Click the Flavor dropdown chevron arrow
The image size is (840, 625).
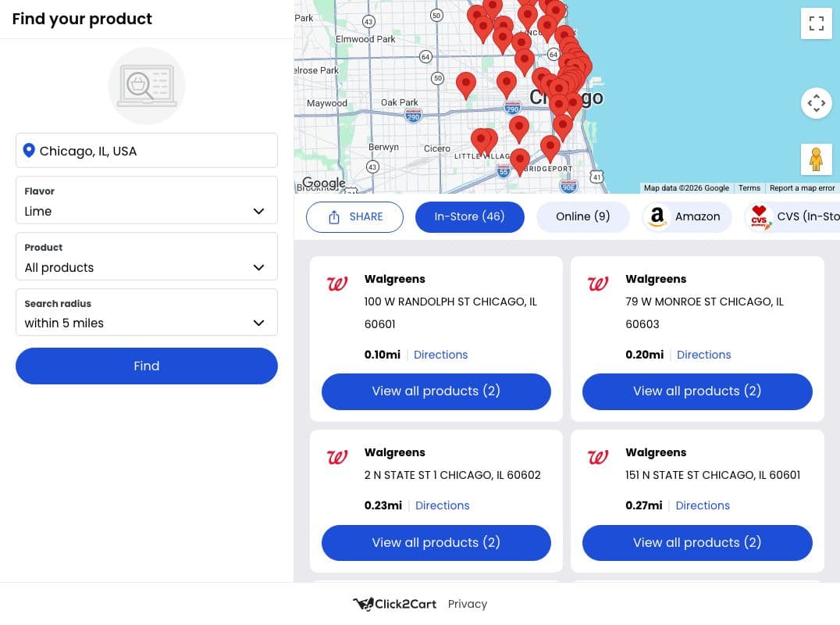pyautogui.click(x=258, y=211)
